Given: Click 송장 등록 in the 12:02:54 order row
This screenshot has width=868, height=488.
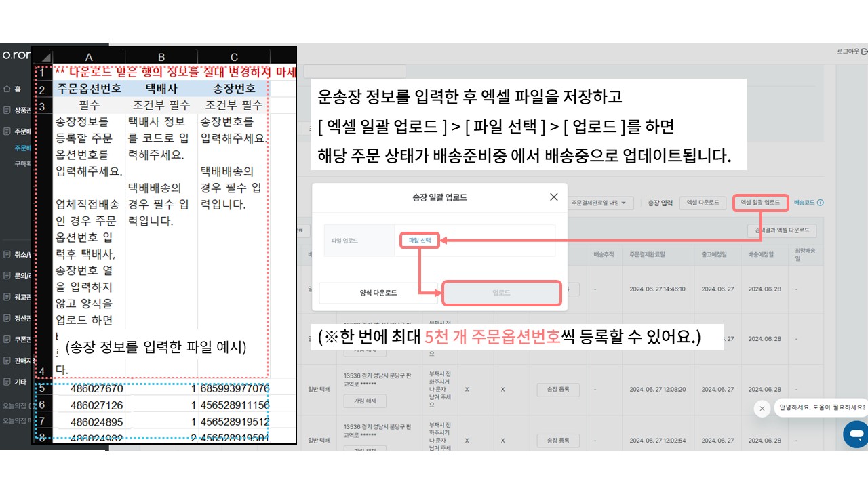Looking at the screenshot, I should pyautogui.click(x=557, y=441).
